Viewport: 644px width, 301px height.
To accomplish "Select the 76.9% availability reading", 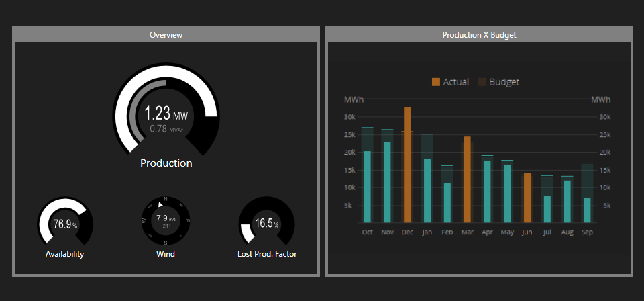I will coord(65,224).
